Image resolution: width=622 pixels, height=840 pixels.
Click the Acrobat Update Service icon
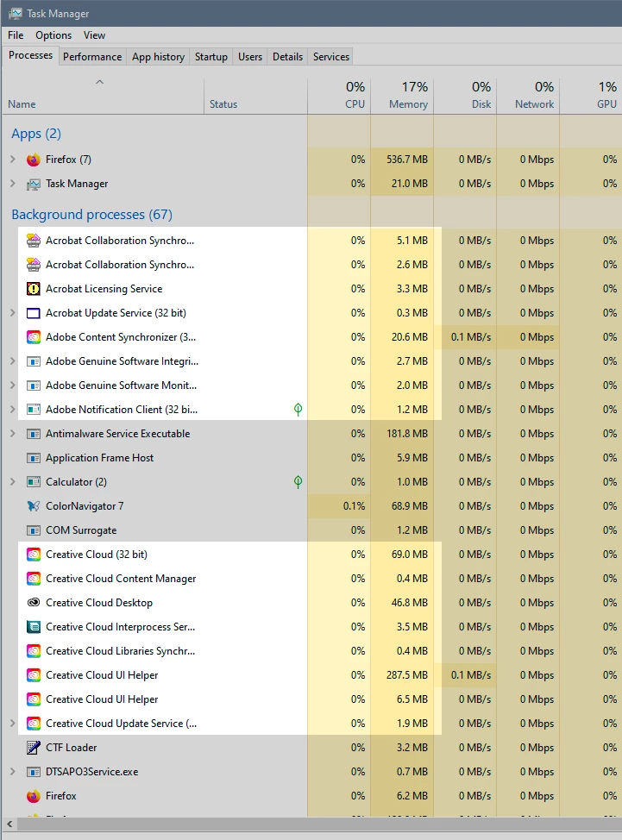point(34,313)
